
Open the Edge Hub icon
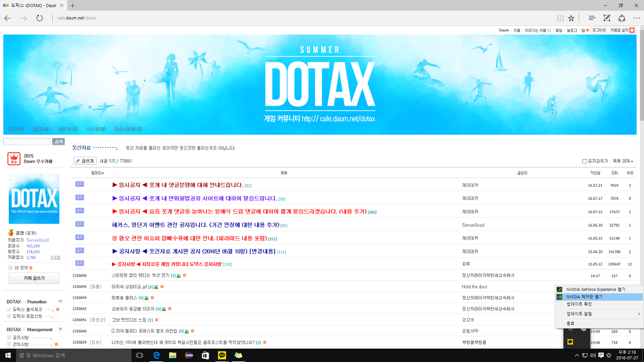click(x=592, y=18)
